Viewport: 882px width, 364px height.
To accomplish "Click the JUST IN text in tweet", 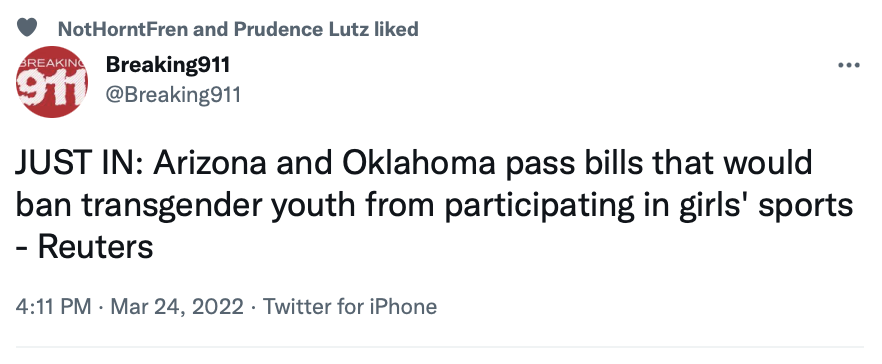I will (x=78, y=164).
